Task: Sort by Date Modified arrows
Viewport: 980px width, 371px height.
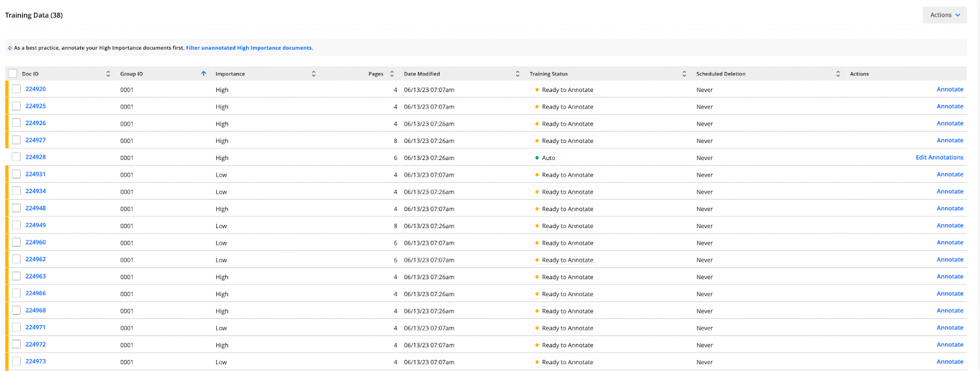Action: point(518,74)
